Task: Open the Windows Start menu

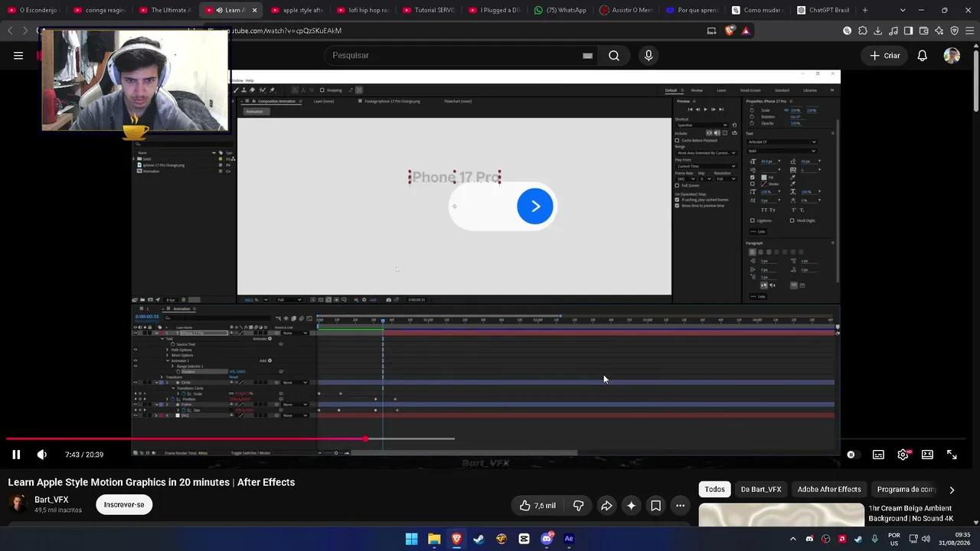Action: [x=411, y=539]
